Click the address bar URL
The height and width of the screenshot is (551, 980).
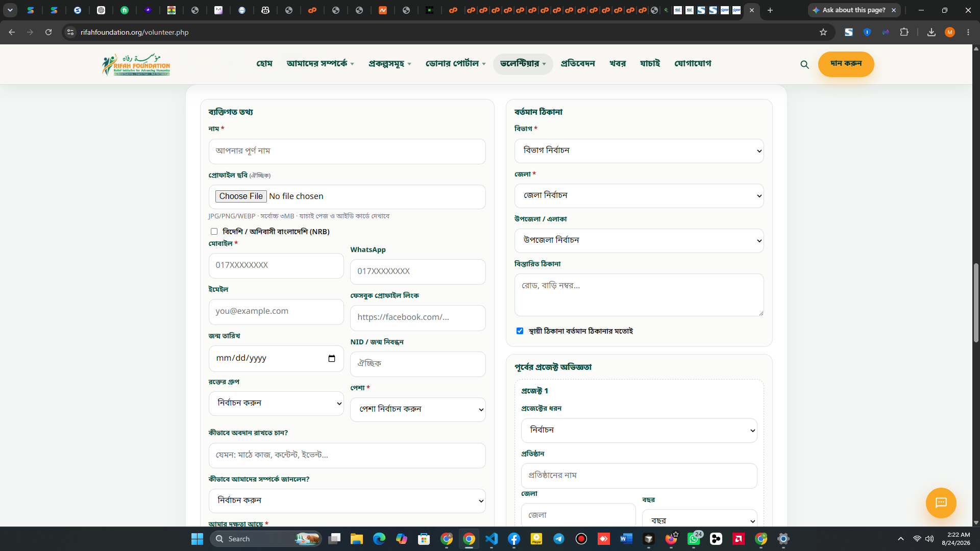coord(135,32)
